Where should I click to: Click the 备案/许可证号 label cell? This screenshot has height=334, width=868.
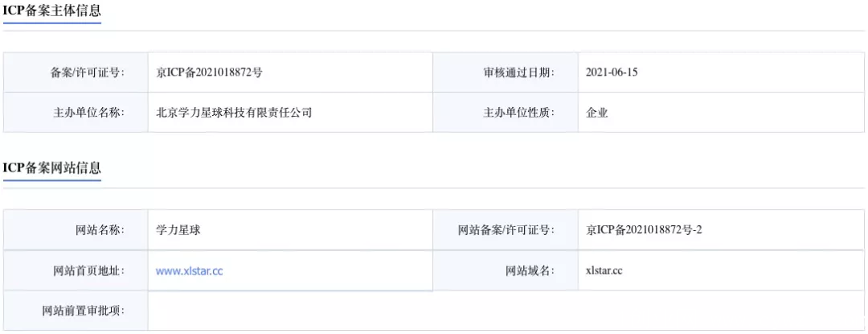coord(76,72)
